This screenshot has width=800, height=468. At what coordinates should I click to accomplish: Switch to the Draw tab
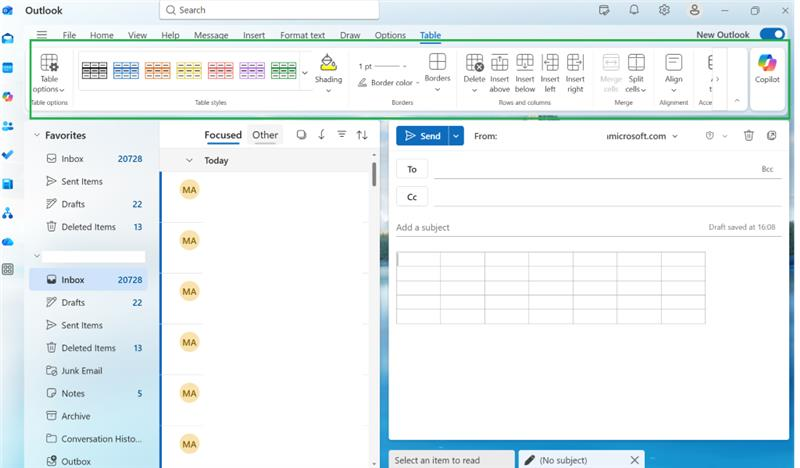(x=350, y=35)
